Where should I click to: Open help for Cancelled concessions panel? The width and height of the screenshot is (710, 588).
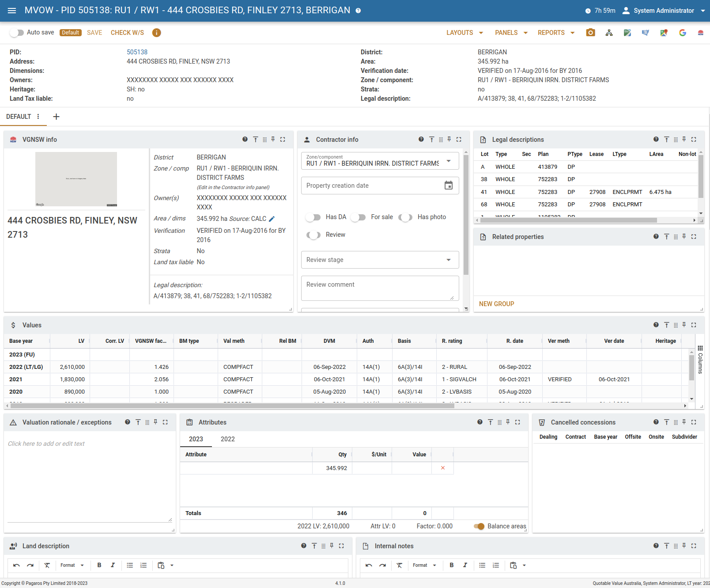(x=656, y=422)
